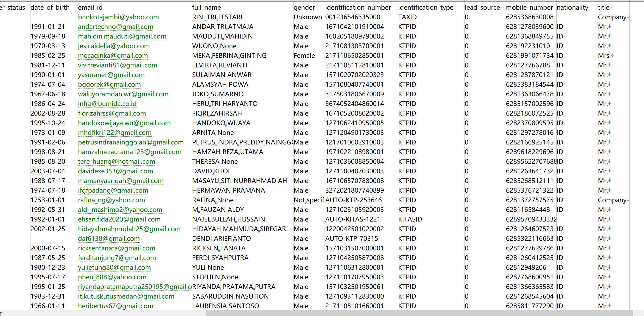Select the KITASID identification type cell

(410, 219)
